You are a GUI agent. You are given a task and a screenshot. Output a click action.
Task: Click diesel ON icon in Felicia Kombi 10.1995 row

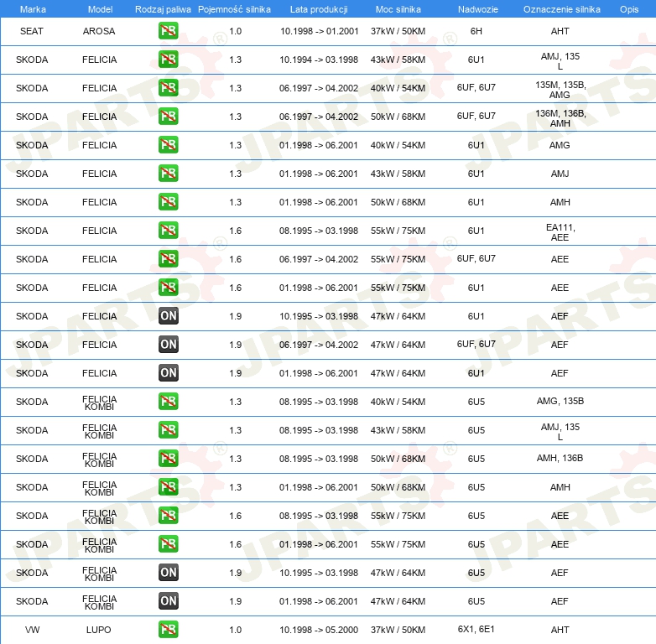[x=168, y=572]
